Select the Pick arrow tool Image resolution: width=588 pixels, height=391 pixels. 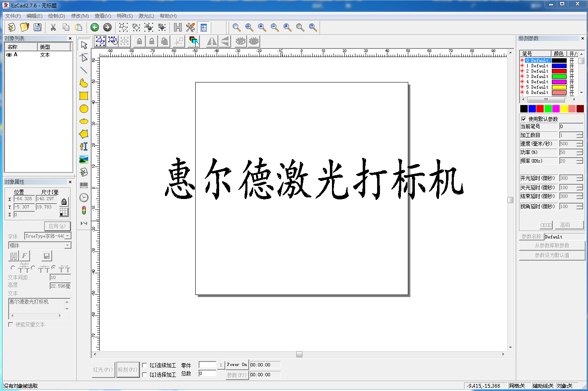(84, 45)
